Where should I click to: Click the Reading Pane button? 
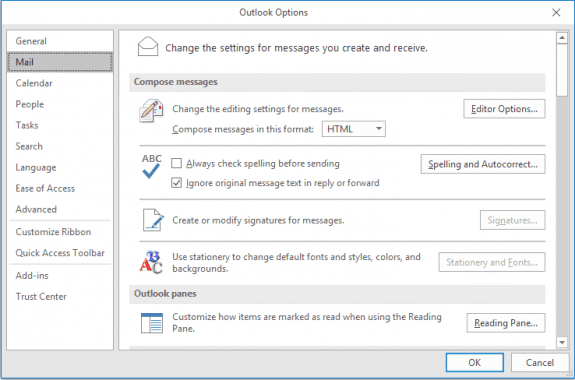[x=506, y=323]
